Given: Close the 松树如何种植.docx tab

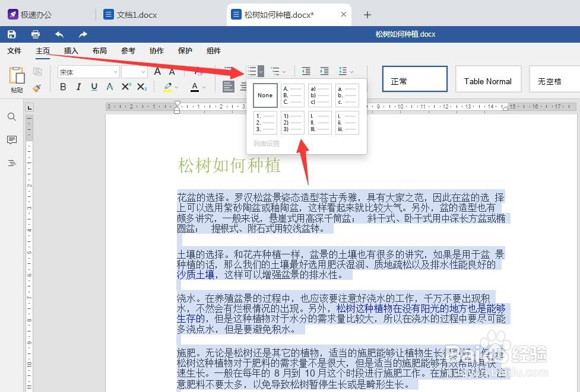Looking at the screenshot, I should 344,14.
